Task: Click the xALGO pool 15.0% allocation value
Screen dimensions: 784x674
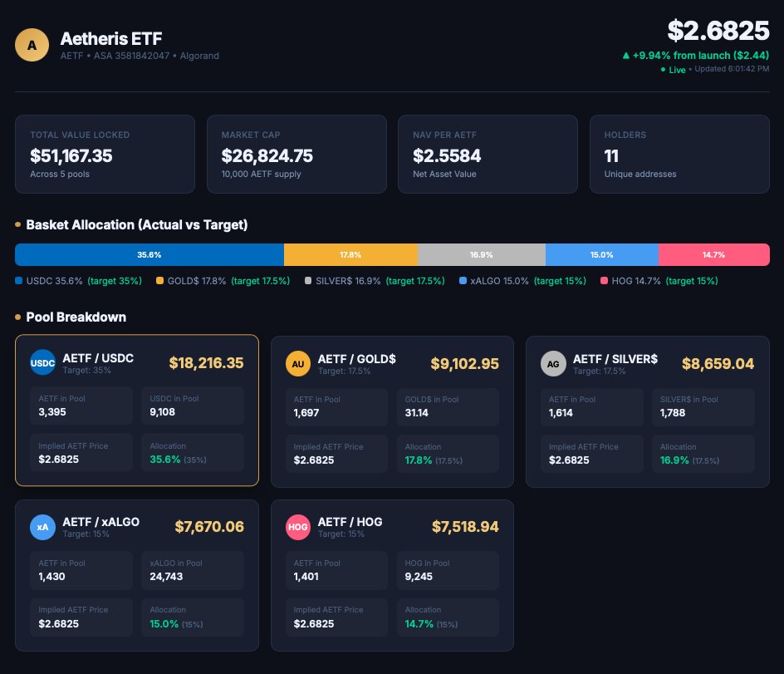Action: pyautogui.click(x=164, y=624)
